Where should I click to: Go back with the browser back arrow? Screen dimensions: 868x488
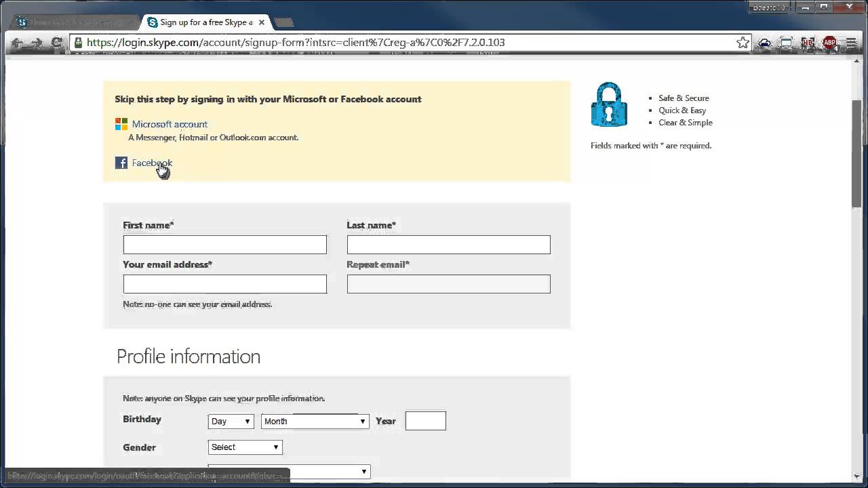coord(17,43)
